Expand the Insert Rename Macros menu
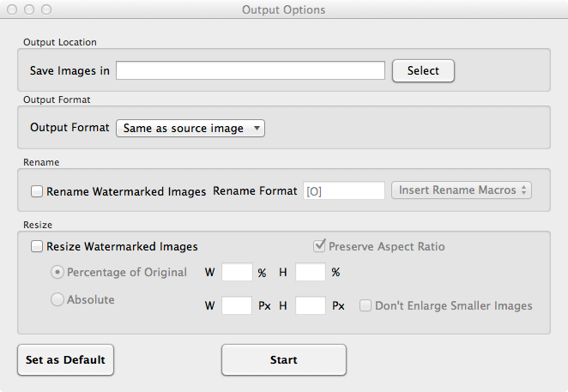 click(461, 190)
